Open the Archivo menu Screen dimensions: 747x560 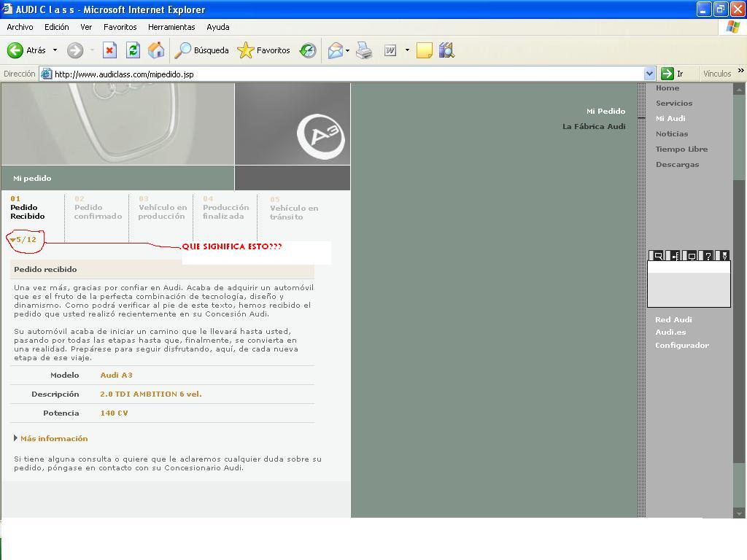(x=20, y=27)
